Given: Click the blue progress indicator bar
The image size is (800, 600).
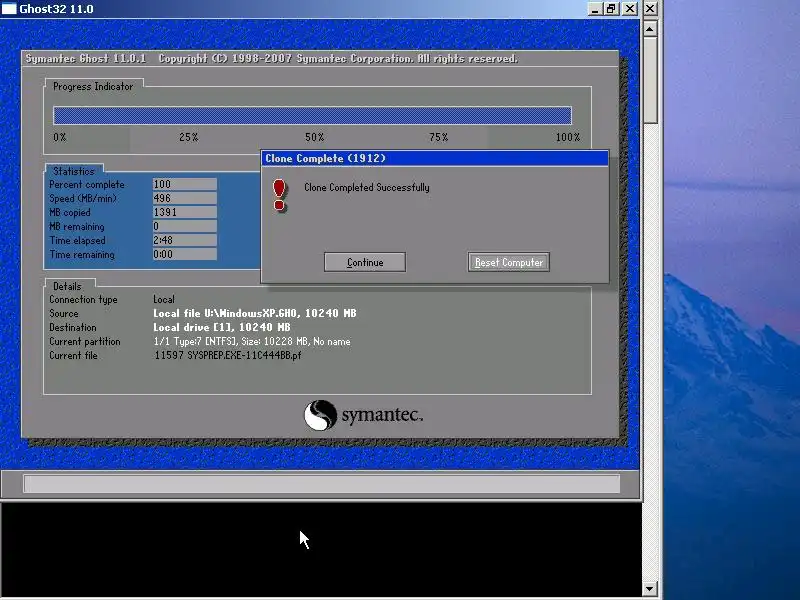Looking at the screenshot, I should pyautogui.click(x=312, y=116).
